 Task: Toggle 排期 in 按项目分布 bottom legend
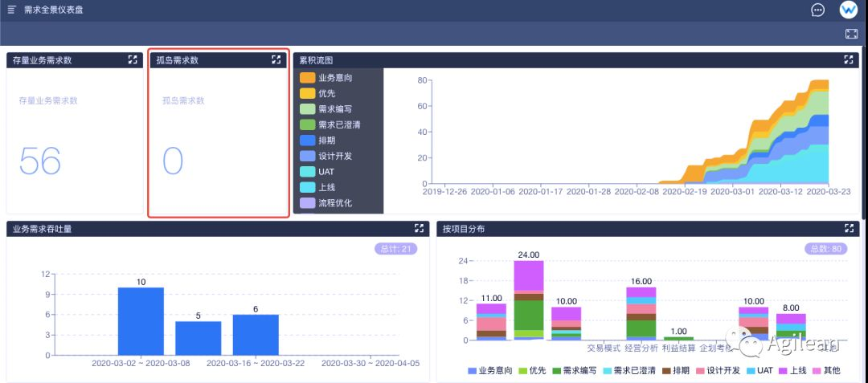tap(676, 370)
